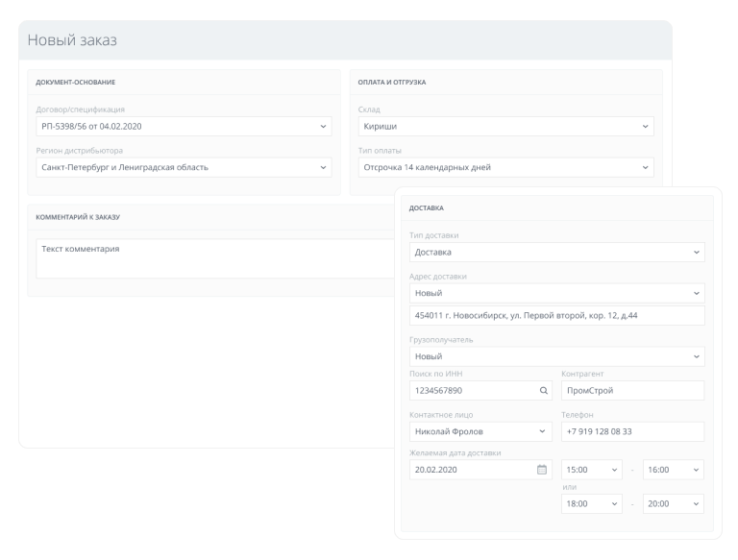
Task: Click the Телефон input field
Action: tap(632, 431)
